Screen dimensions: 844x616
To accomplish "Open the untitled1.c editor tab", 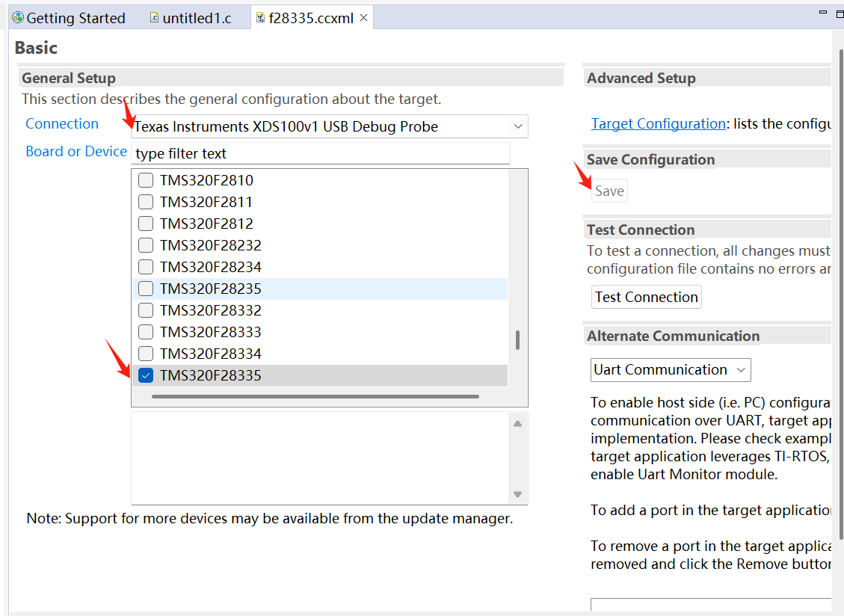I will coord(191,18).
